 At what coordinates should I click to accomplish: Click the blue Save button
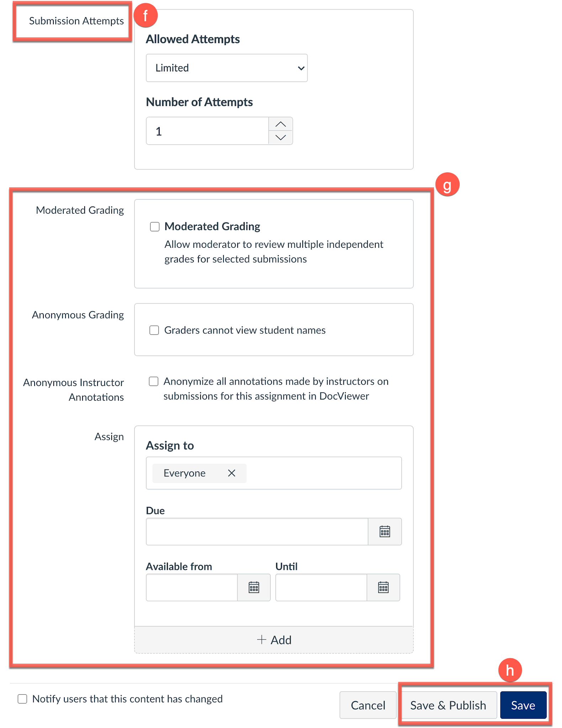point(523,705)
